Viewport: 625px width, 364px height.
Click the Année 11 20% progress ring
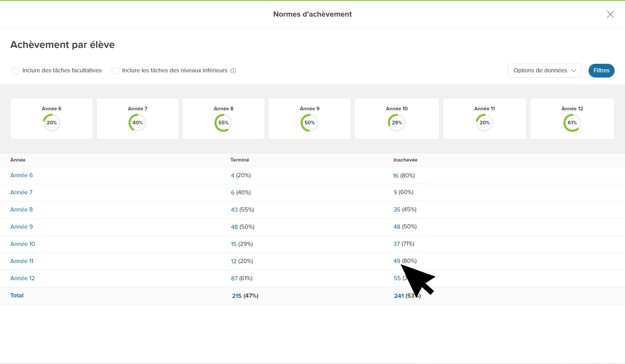point(484,123)
